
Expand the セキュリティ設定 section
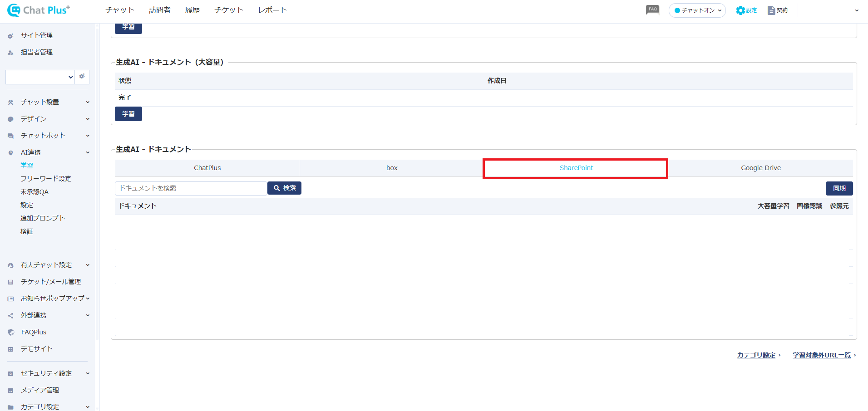[88, 373]
